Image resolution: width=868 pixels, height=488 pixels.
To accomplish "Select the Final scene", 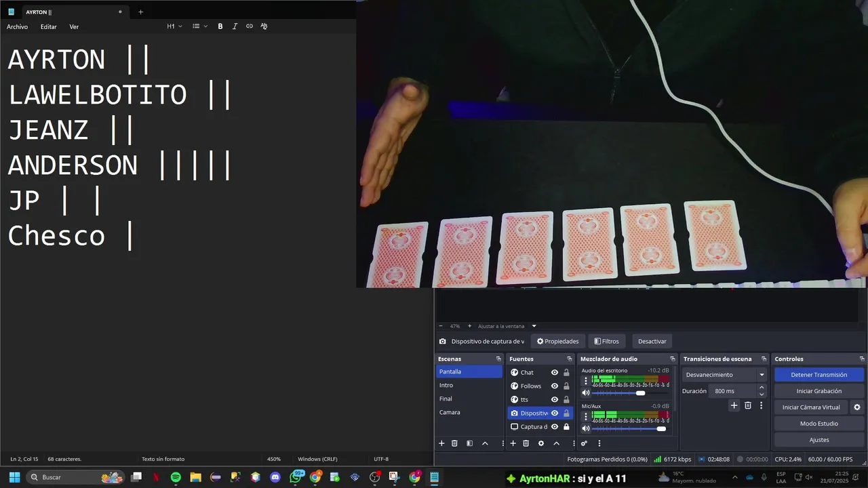I will (469, 399).
